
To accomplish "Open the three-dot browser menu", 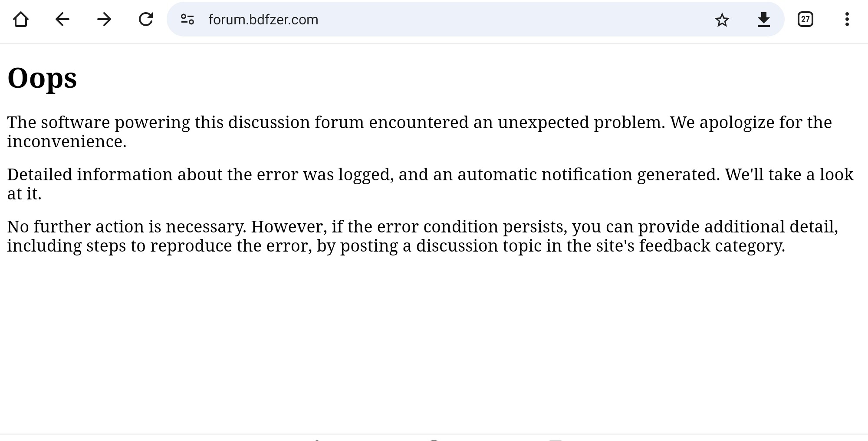I will pos(847,20).
